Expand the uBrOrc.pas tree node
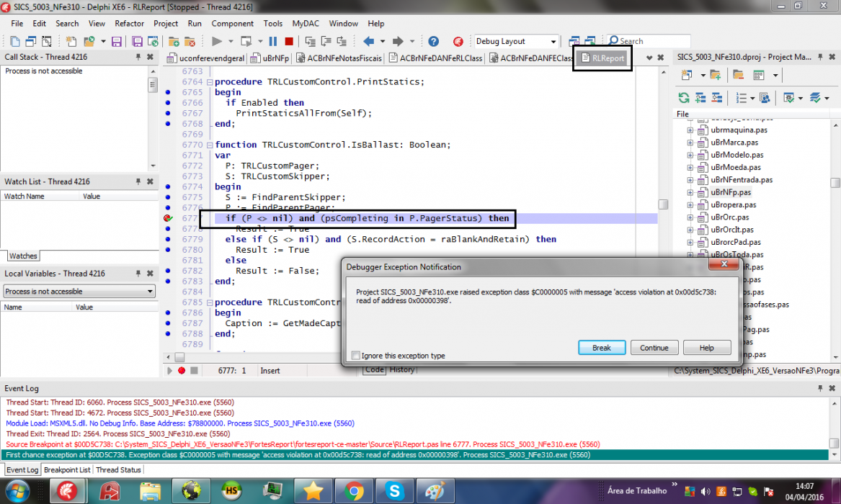This screenshot has width=841, height=504. click(x=690, y=217)
